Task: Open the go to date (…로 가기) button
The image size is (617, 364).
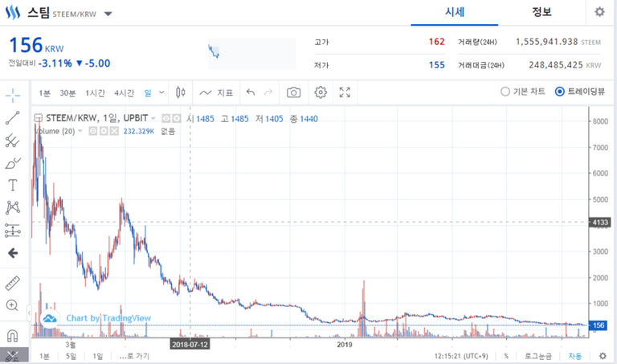Action: click(x=134, y=356)
